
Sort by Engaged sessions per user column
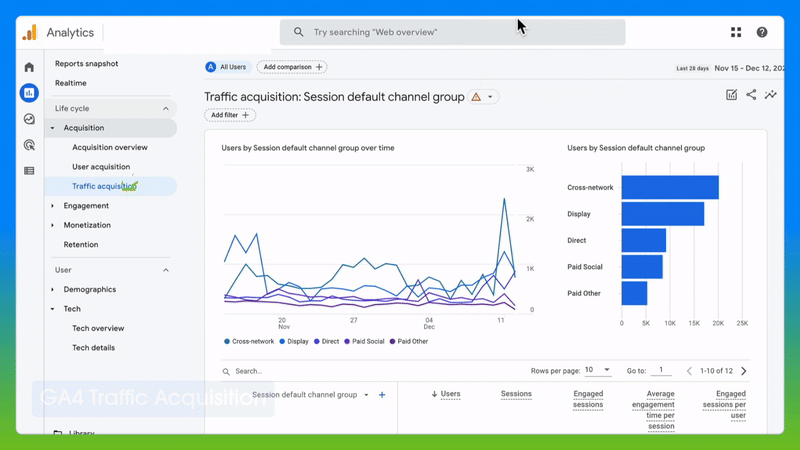[724, 405]
